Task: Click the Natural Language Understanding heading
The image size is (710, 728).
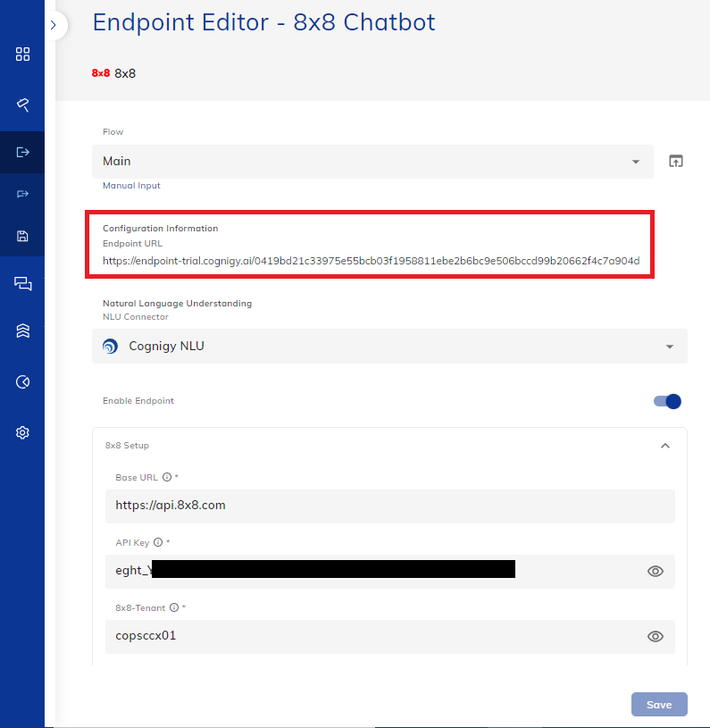Action: 177,303
